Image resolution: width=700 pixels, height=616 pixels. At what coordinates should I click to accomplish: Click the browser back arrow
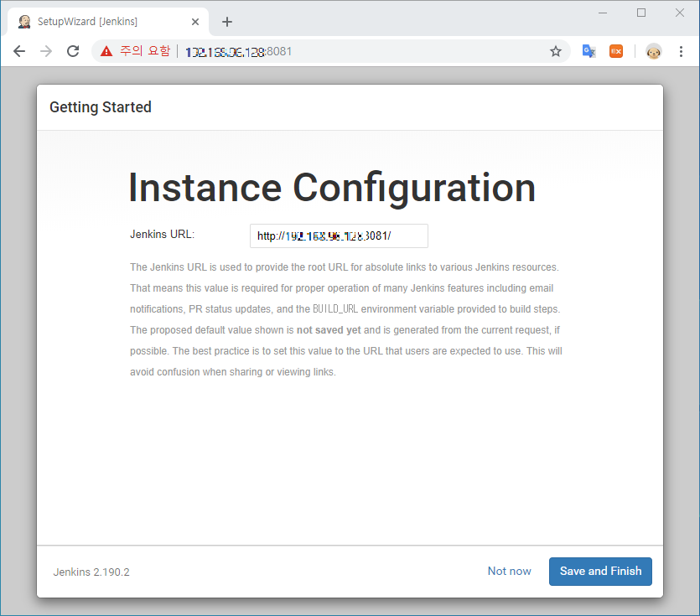pos(19,51)
